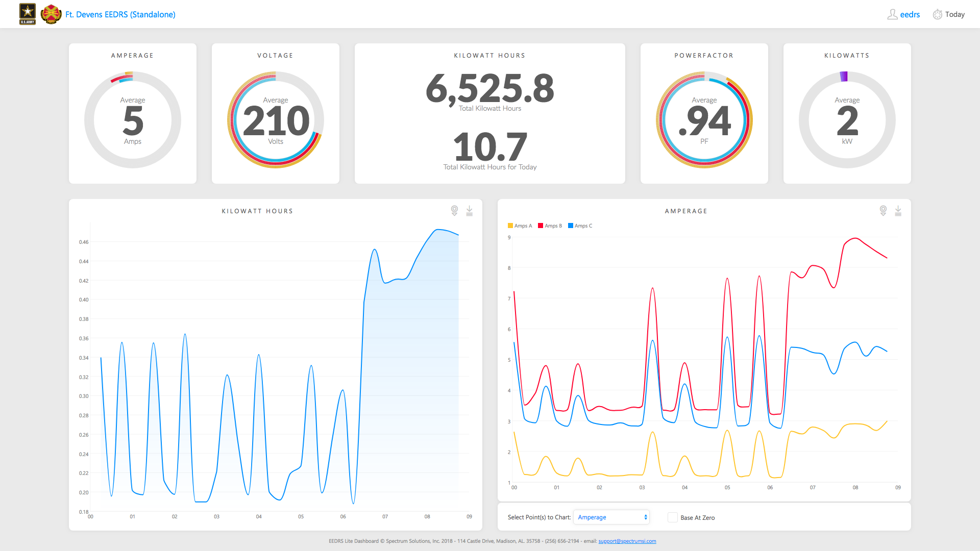Toggle the Amps C legend series
Screen dimensions: 980x551
click(x=580, y=226)
